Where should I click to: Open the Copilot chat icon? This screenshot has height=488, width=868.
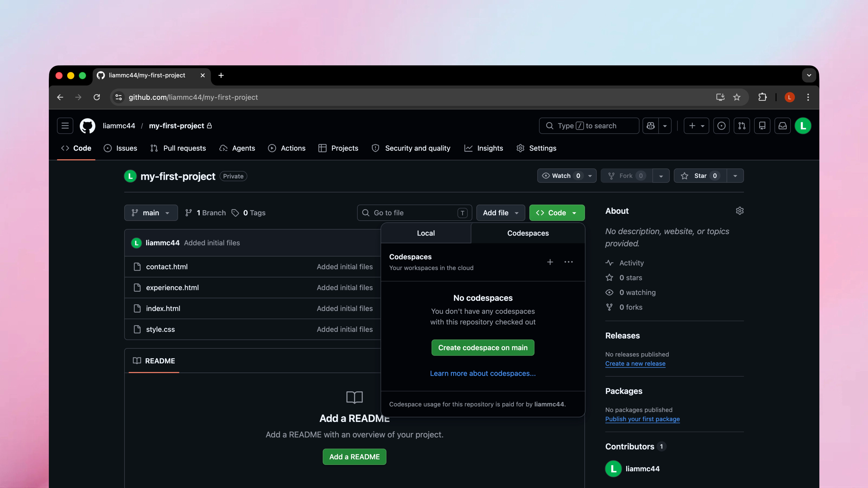click(651, 126)
